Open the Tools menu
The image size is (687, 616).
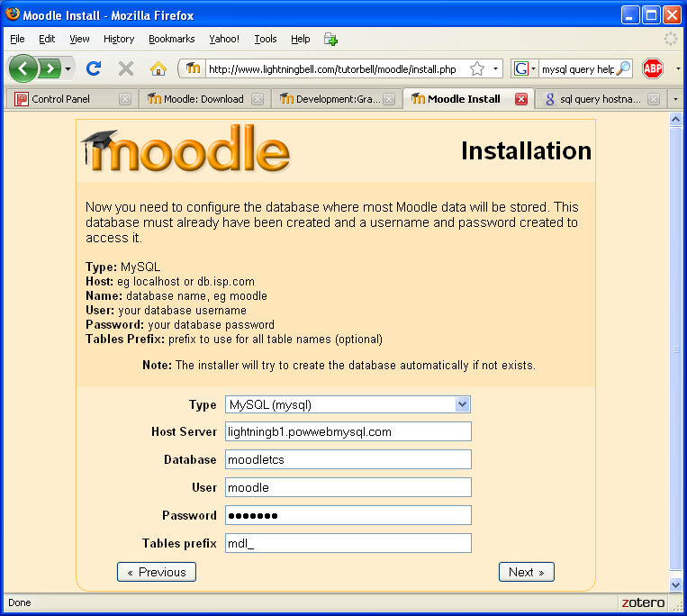(x=266, y=39)
